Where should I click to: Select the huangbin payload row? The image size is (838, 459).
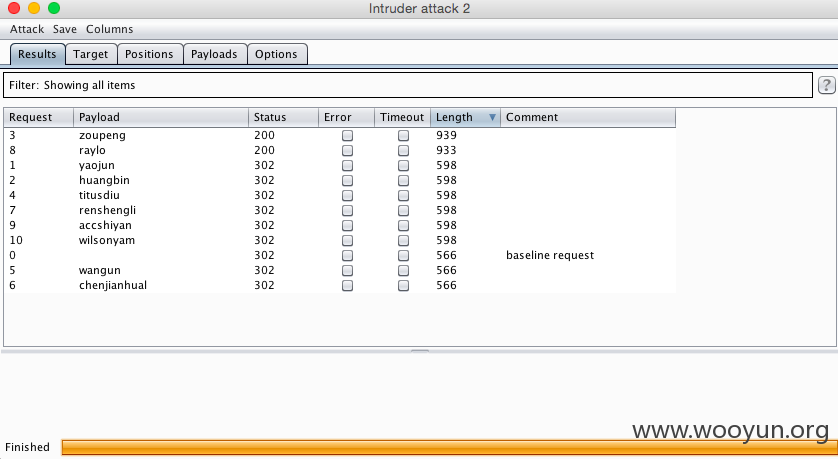(340, 180)
